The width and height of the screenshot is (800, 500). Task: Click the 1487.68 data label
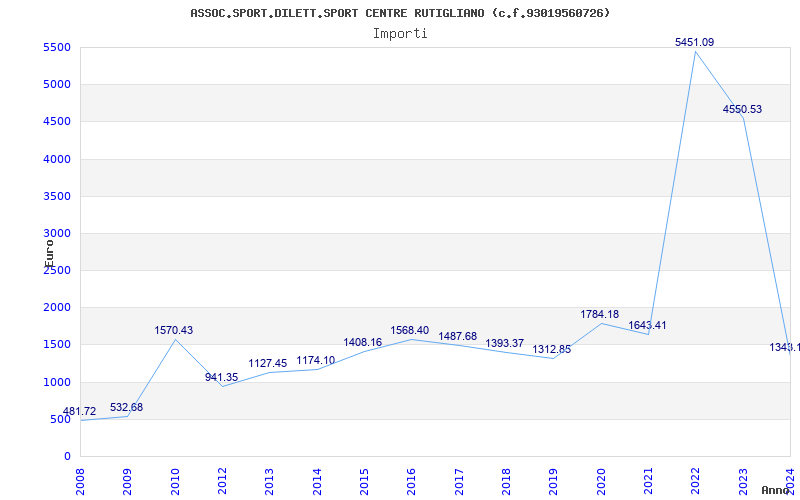click(x=458, y=336)
